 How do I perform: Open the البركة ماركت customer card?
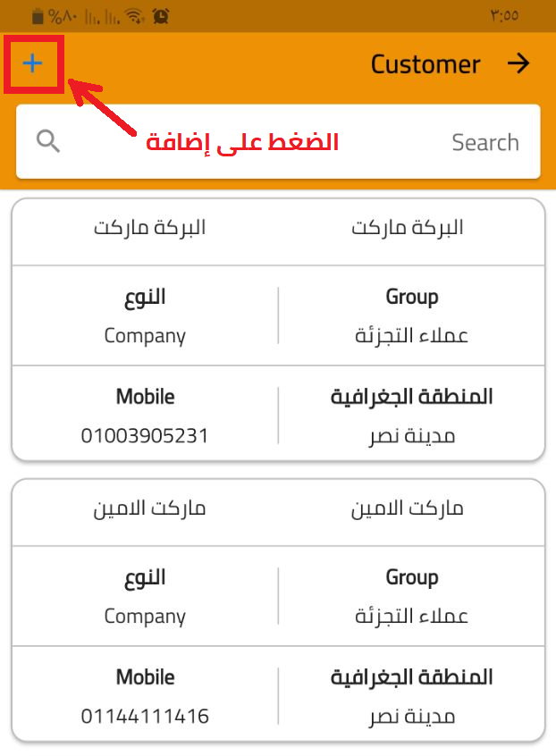[278, 228]
